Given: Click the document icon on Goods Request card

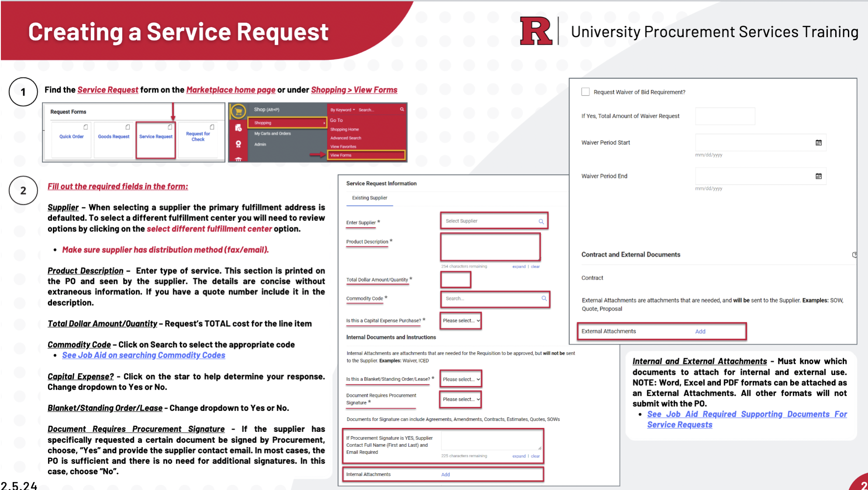Looking at the screenshot, I should [127, 127].
